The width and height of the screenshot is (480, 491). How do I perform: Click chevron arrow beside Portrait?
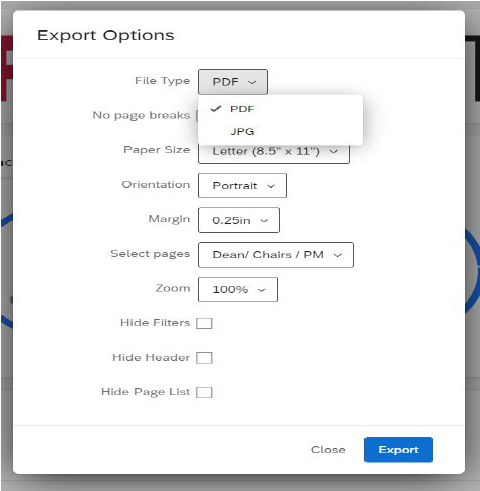click(271, 186)
